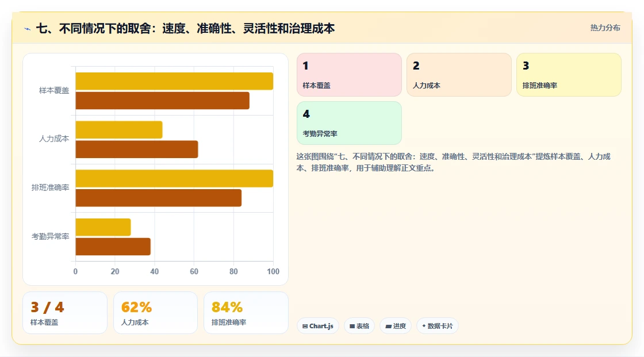Click the 40 tick on the x-axis
644x357 pixels.
(x=155, y=271)
